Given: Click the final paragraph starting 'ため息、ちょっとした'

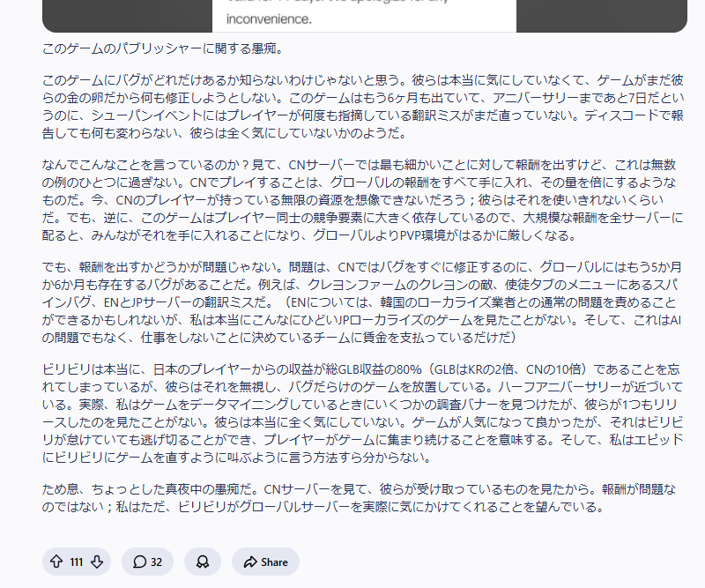Looking at the screenshot, I should coord(359,498).
